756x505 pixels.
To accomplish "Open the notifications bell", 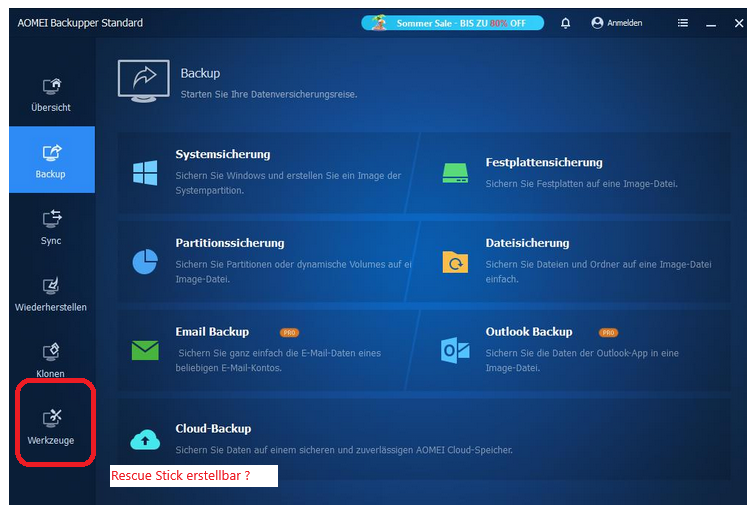I will (566, 23).
